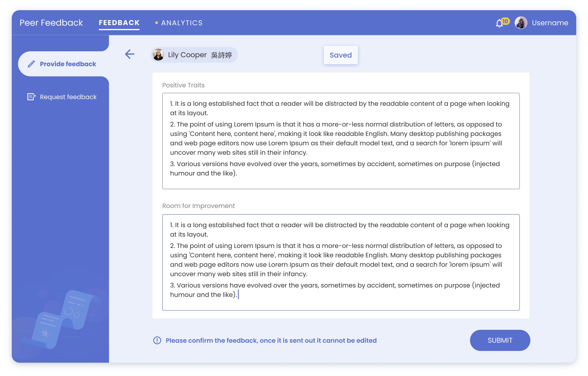Click the Saved button
588x376 pixels.
coord(340,55)
